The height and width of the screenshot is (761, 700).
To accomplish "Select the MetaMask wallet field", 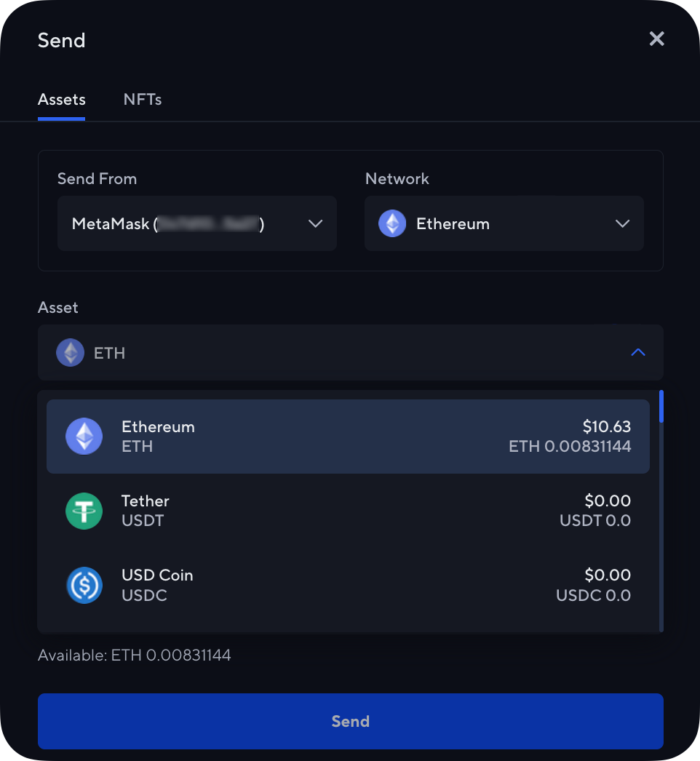I will (x=196, y=223).
